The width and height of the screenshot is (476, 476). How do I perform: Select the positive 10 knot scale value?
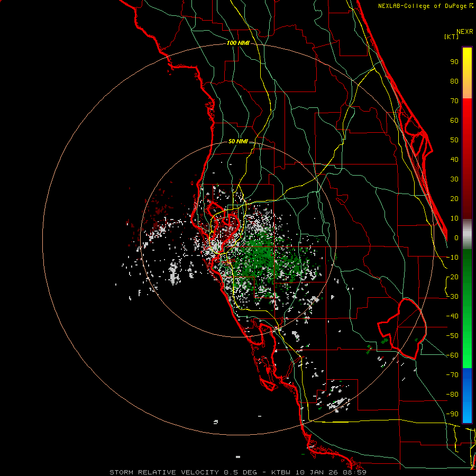(454, 218)
